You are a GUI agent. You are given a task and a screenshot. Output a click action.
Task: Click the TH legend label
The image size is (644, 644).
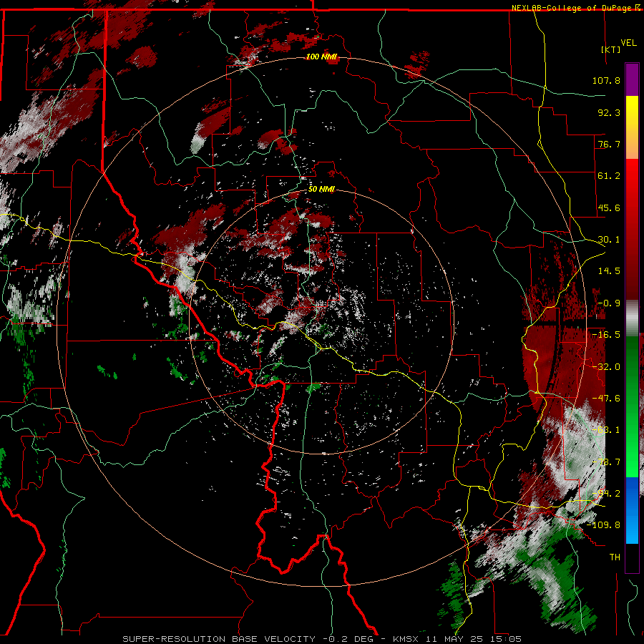(x=615, y=557)
